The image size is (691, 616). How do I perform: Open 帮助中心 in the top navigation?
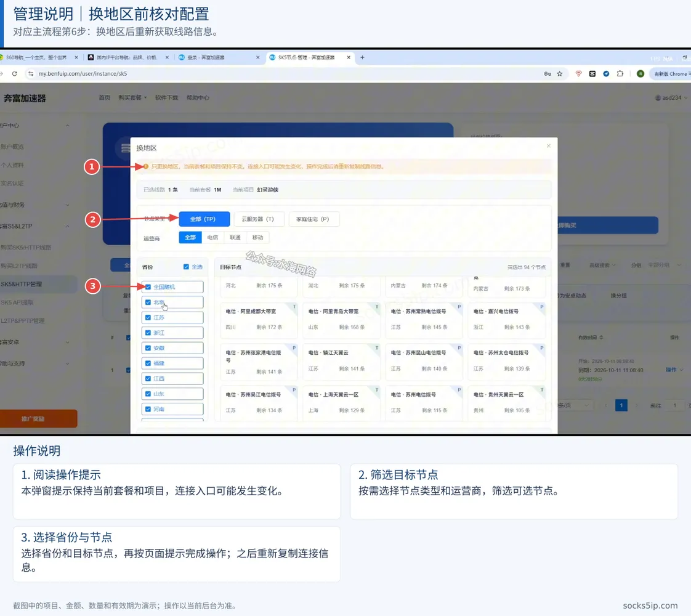click(198, 97)
